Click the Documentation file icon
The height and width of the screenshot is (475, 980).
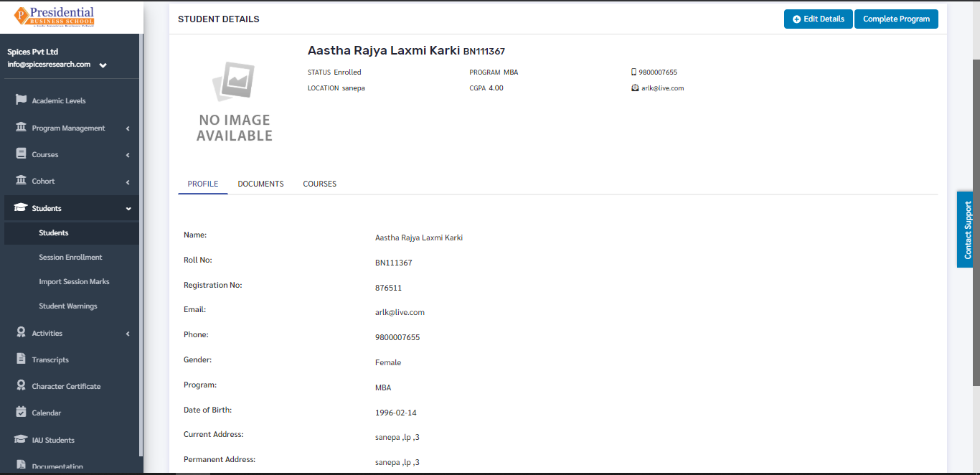(x=21, y=466)
